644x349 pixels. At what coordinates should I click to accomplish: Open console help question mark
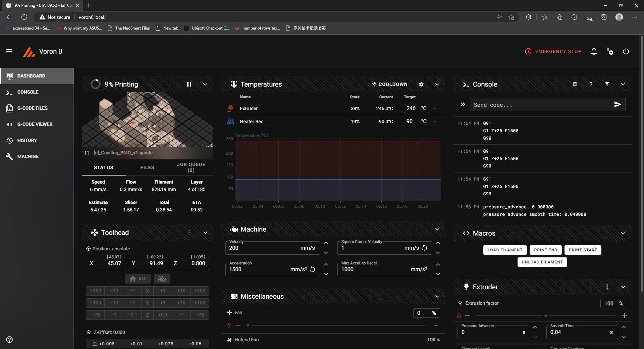pyautogui.click(x=591, y=84)
